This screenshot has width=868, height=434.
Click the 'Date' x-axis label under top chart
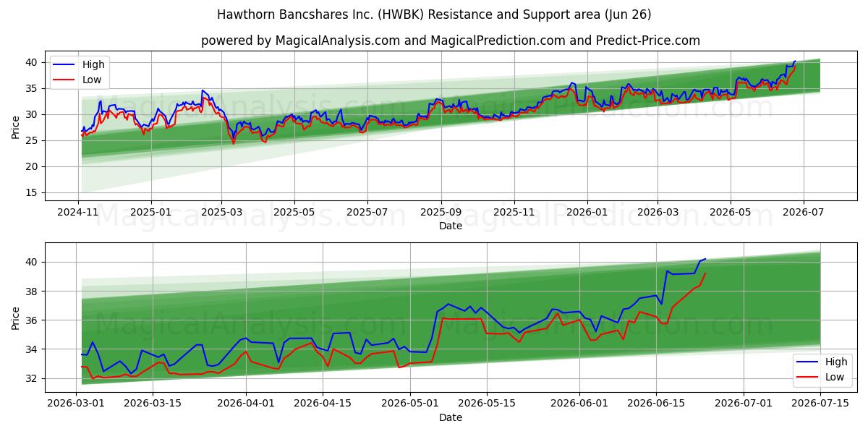[x=450, y=226]
